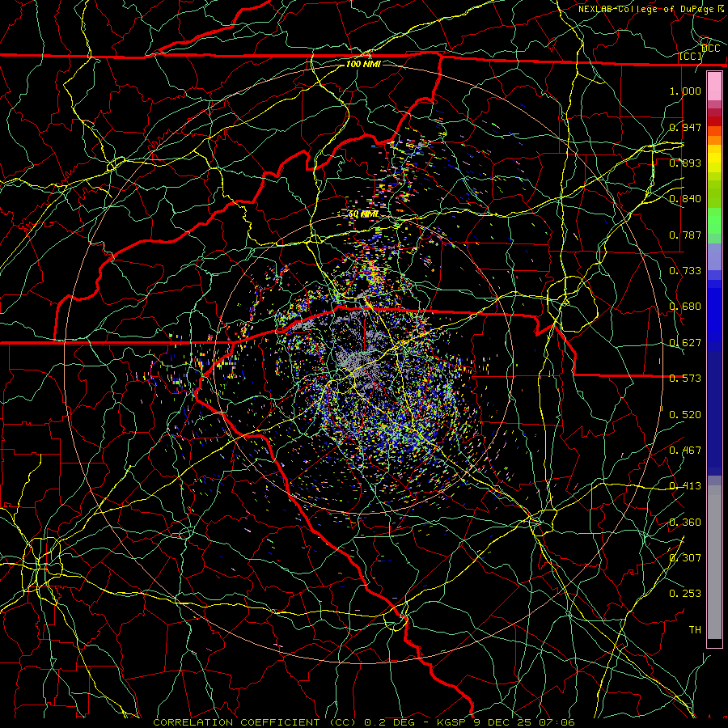Click CORRELATION COEFFICIENT (CC) caption text
This screenshot has height=728, width=728.
[x=255, y=722]
